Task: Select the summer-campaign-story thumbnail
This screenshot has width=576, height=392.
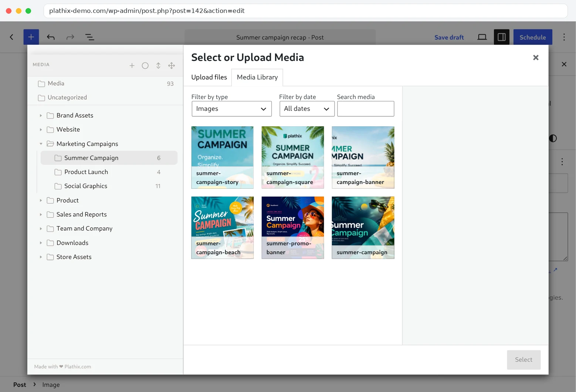Action: 223,157
